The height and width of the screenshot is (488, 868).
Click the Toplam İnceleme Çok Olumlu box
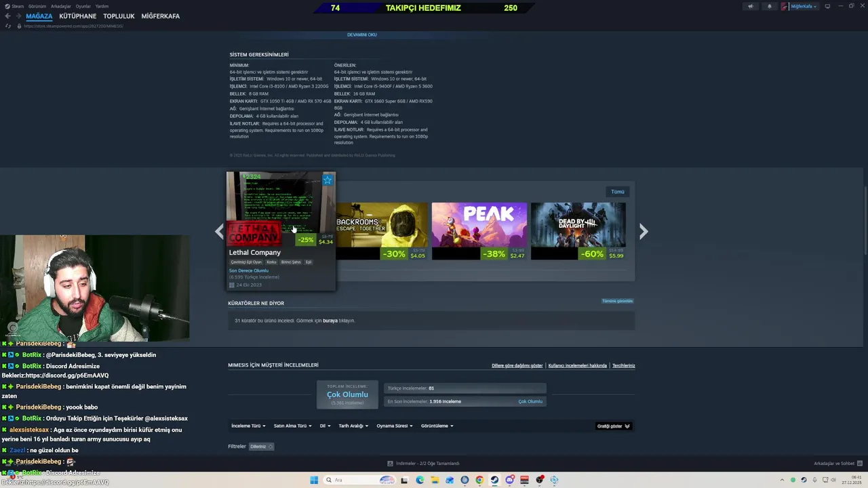[347, 394]
